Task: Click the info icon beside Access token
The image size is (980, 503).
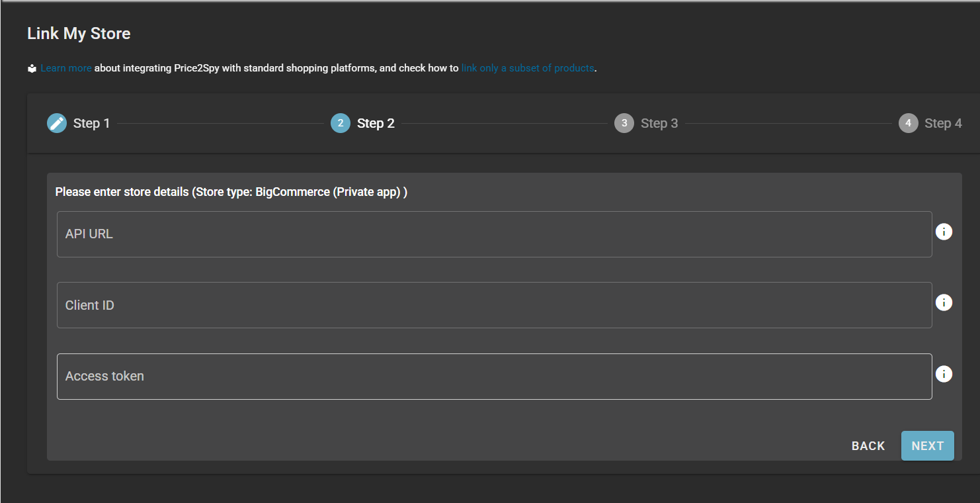Action: point(944,374)
